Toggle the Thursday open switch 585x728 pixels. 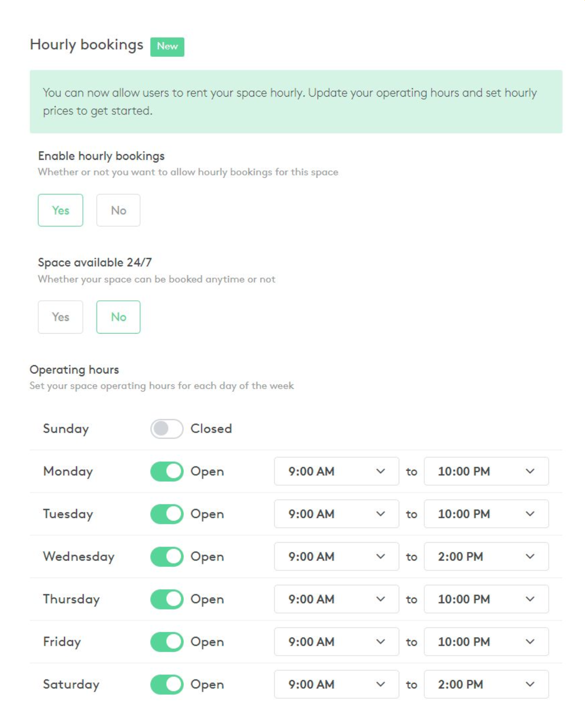click(167, 599)
